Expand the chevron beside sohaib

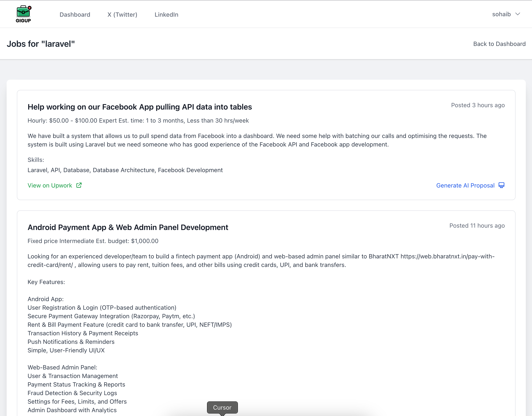click(x=518, y=14)
